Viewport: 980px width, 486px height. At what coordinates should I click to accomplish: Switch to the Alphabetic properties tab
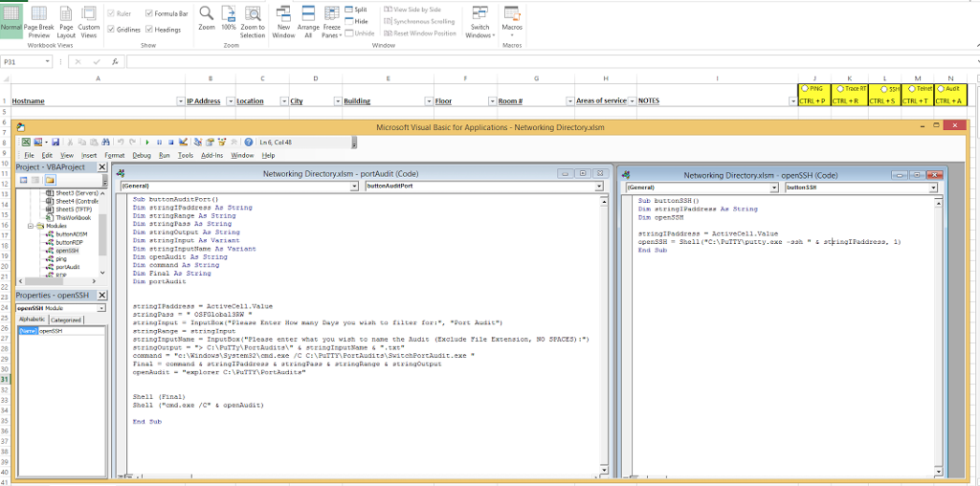[x=32, y=320]
